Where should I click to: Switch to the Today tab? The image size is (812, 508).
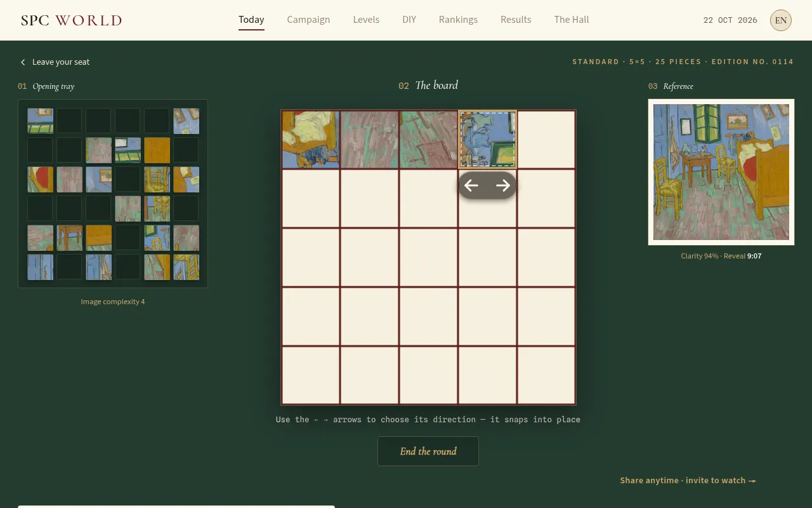(x=251, y=20)
